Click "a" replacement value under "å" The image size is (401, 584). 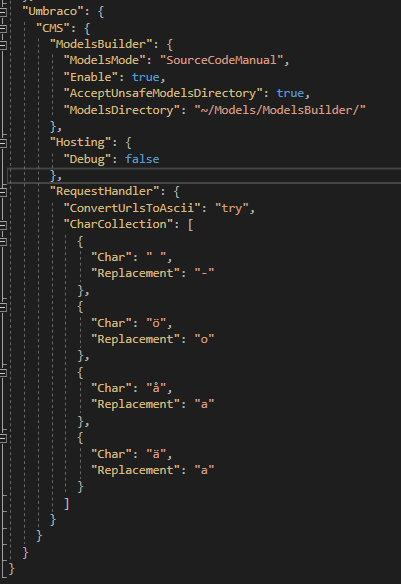point(204,404)
